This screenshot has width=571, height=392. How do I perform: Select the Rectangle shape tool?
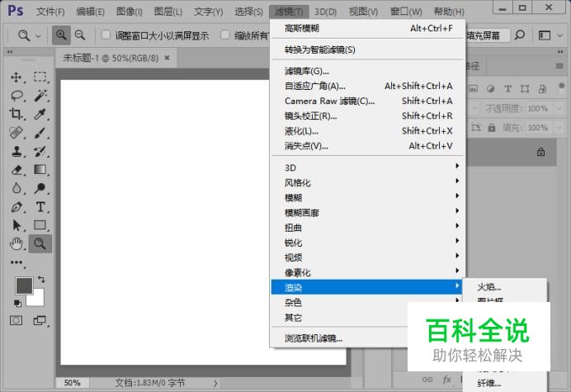40,225
